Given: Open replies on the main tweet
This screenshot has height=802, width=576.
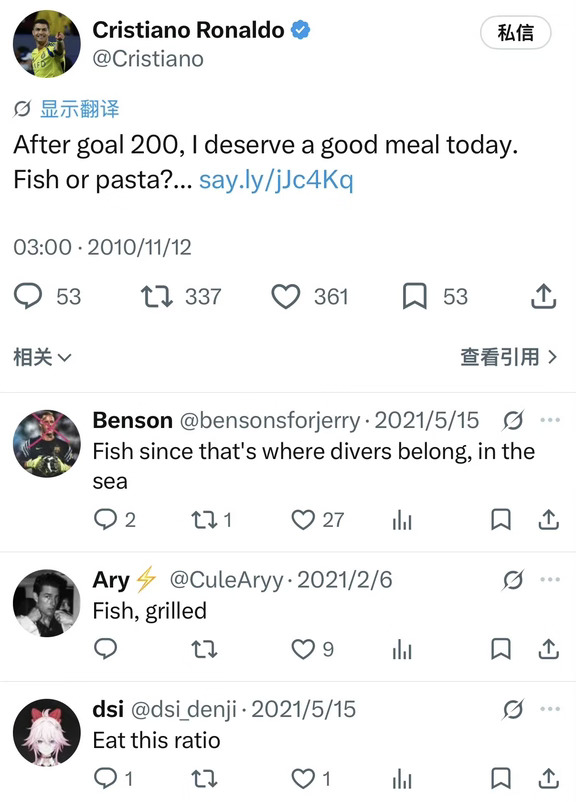Looking at the screenshot, I should (x=28, y=297).
